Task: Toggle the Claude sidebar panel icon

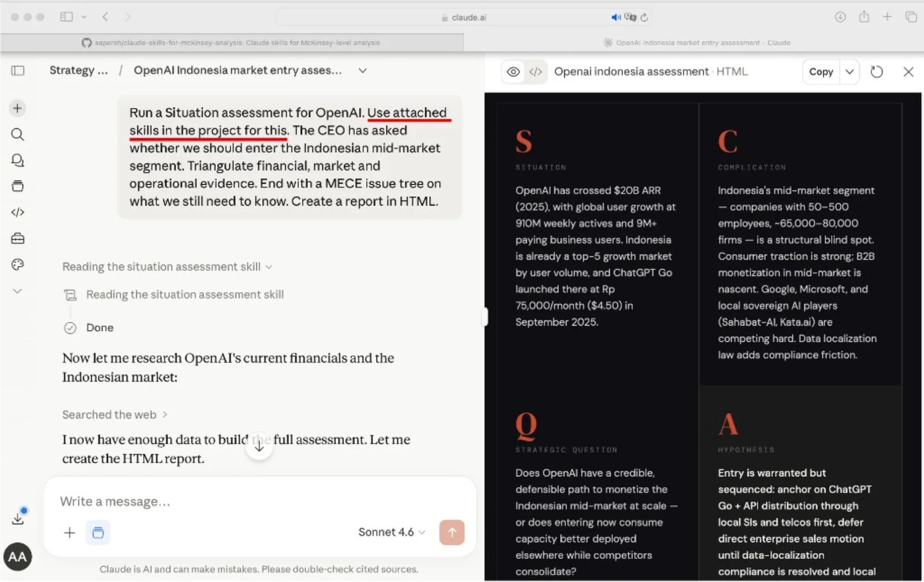Action: (18, 70)
